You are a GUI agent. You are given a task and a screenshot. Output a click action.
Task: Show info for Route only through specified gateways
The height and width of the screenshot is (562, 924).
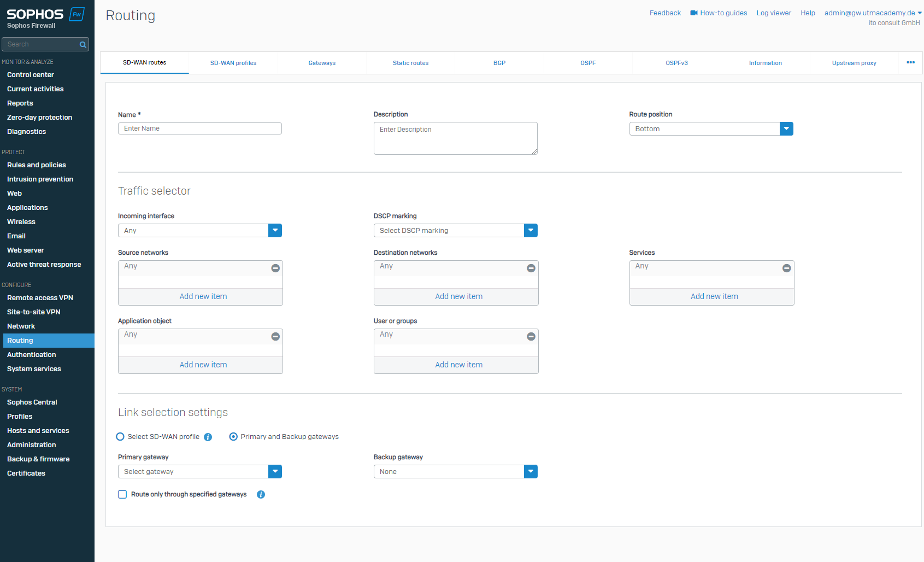click(x=261, y=494)
